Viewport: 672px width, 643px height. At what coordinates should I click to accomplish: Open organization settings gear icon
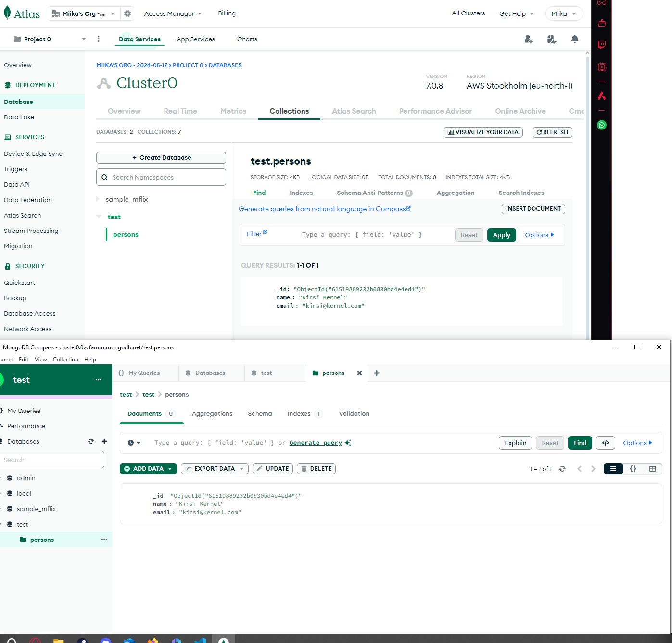127,13
